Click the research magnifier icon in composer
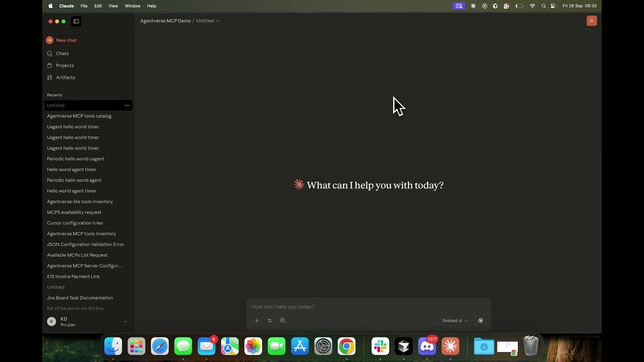 [282, 320]
